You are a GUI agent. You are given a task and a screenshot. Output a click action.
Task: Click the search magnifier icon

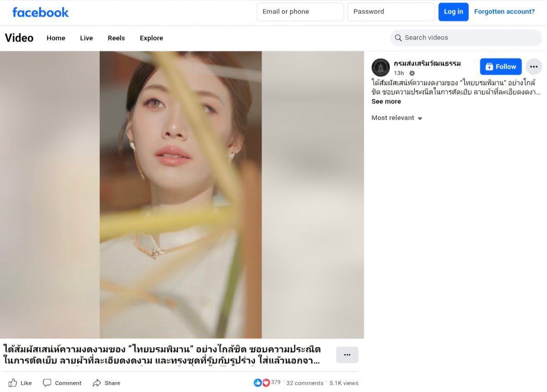398,38
